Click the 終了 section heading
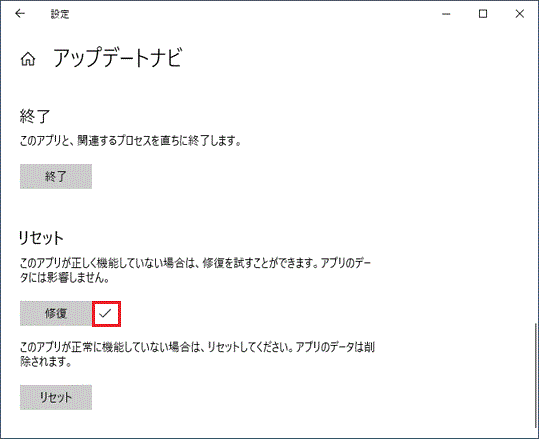The height and width of the screenshot is (439, 539). pos(35,116)
